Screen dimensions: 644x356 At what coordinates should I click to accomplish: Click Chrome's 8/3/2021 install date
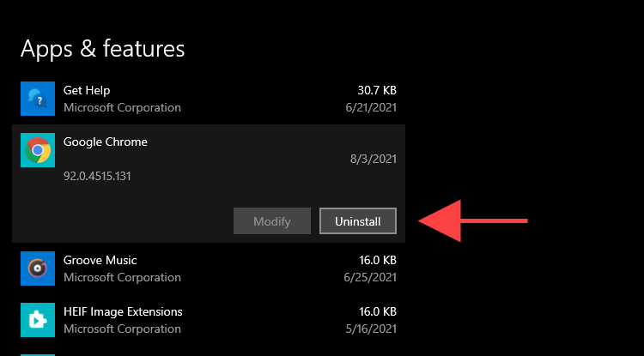point(374,160)
